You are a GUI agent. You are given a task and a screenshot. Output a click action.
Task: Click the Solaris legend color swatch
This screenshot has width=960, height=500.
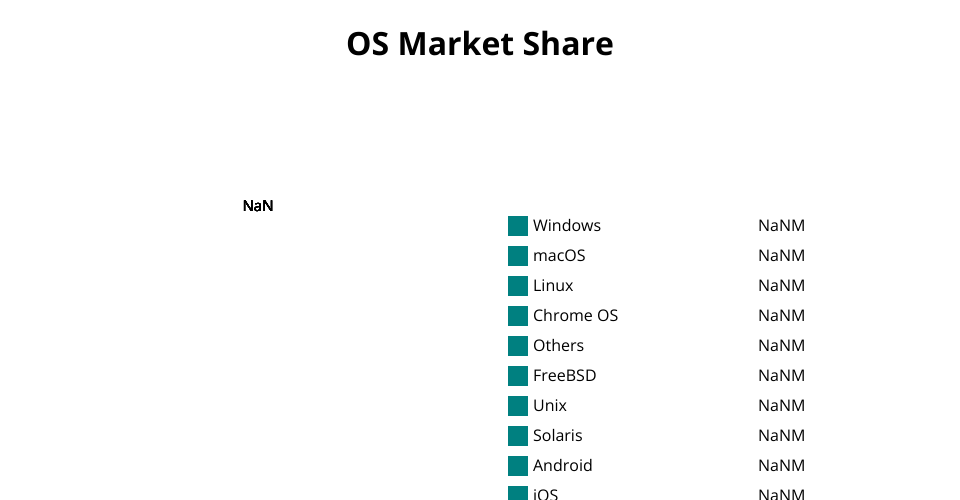coord(518,436)
